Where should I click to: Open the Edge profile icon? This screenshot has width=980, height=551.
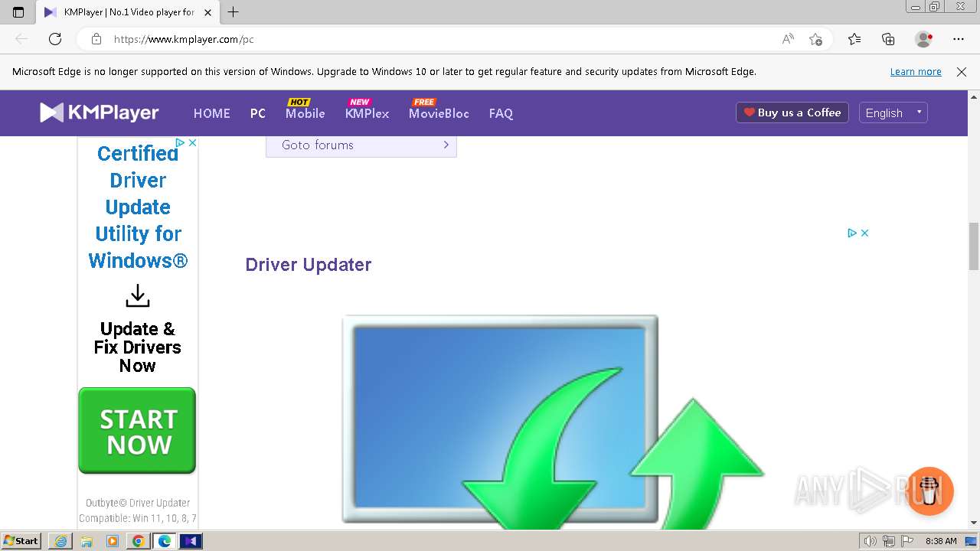click(x=924, y=39)
